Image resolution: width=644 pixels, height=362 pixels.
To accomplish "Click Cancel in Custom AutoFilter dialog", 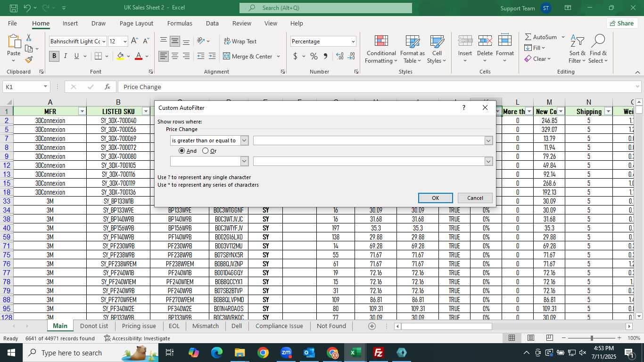I will [x=475, y=198].
